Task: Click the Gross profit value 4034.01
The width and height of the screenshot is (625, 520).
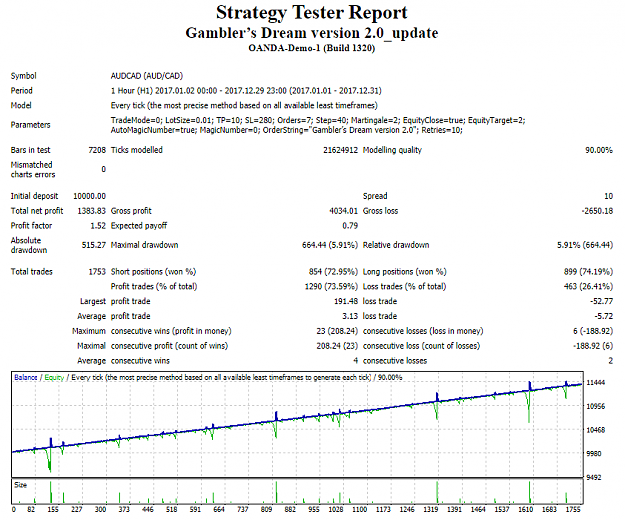Action: tap(343, 211)
